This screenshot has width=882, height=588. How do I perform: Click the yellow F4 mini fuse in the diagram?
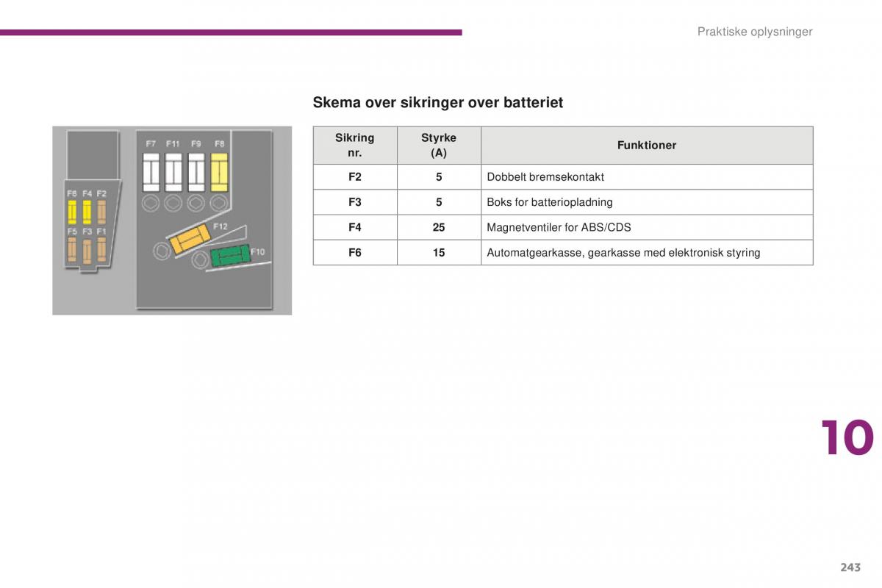(x=87, y=212)
